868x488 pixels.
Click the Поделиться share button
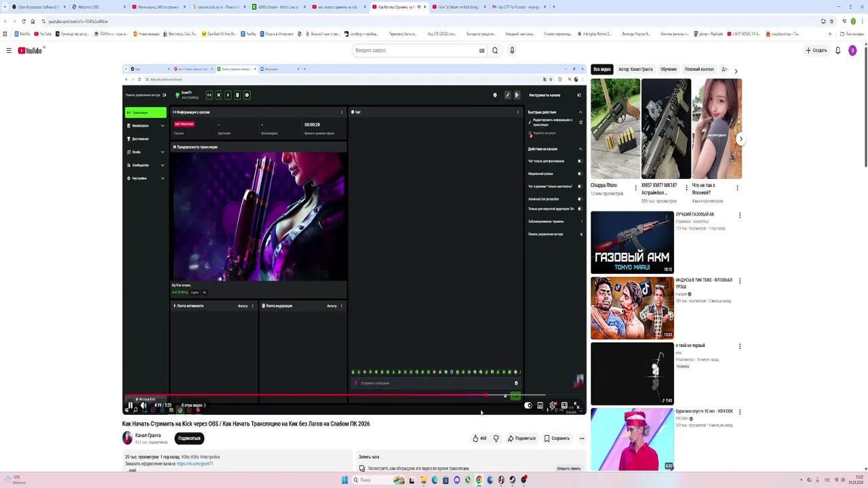click(x=521, y=439)
